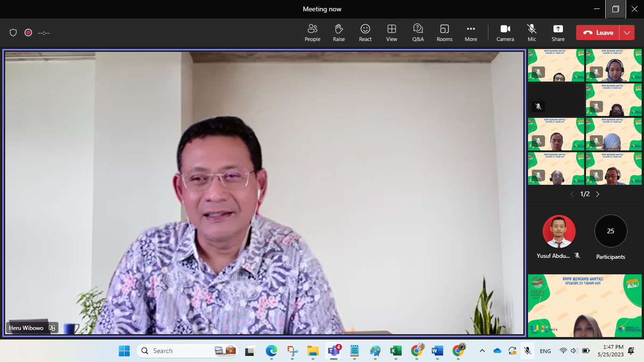Click the taskbar Search box
The height and width of the screenshot is (362, 644).
[x=187, y=351]
